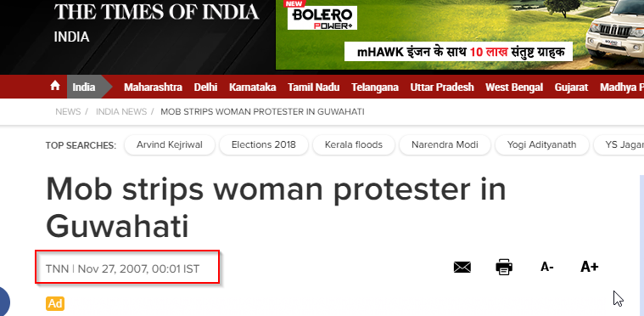Select the Kerala floods top search

tap(354, 145)
